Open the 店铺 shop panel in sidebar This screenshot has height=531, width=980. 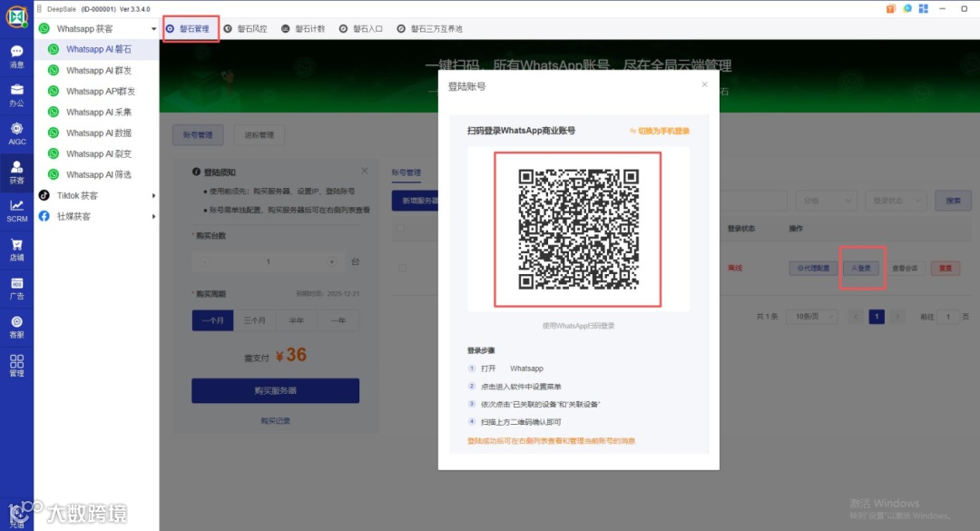click(16, 252)
